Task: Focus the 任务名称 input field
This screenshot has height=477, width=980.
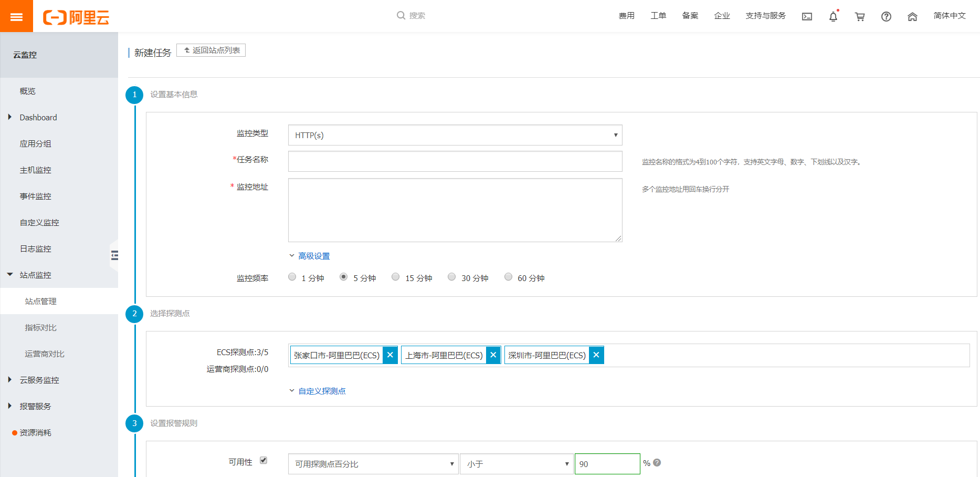Action: click(x=455, y=161)
